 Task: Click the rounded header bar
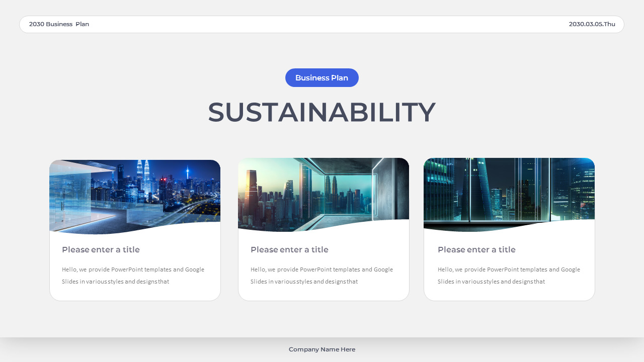tap(322, 24)
